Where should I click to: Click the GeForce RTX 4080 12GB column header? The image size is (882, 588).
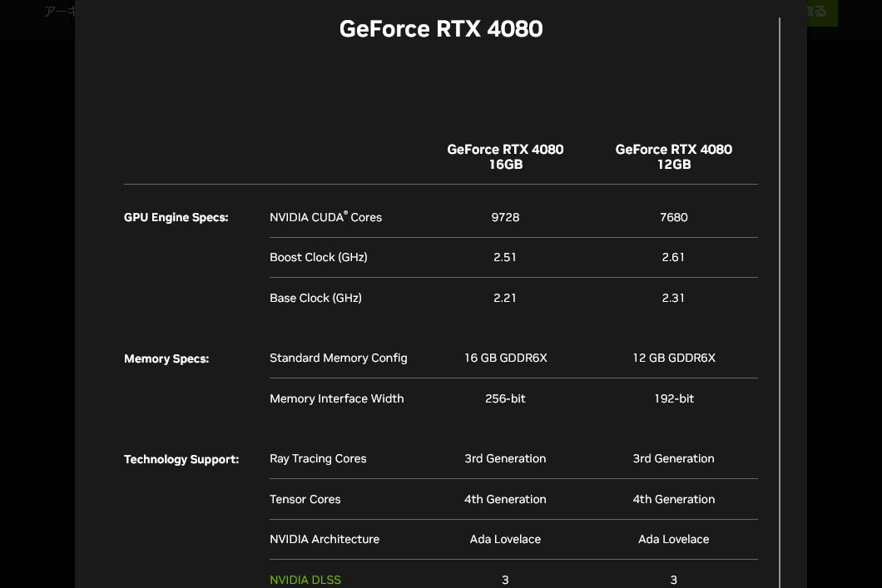coord(673,156)
